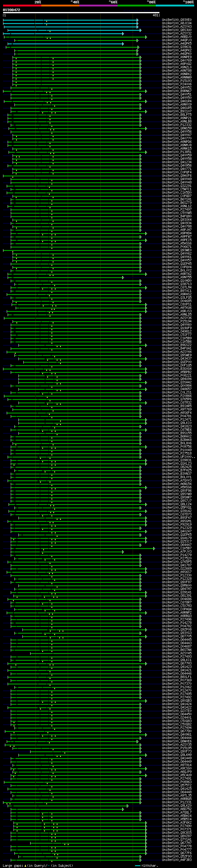Select hit label UniRef100_Q9SWE9

tap(177, 355)
